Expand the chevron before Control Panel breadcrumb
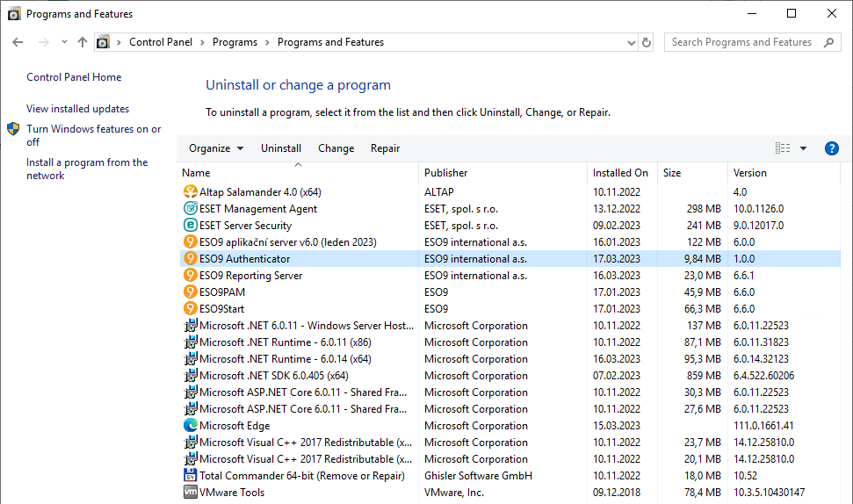 coord(119,42)
